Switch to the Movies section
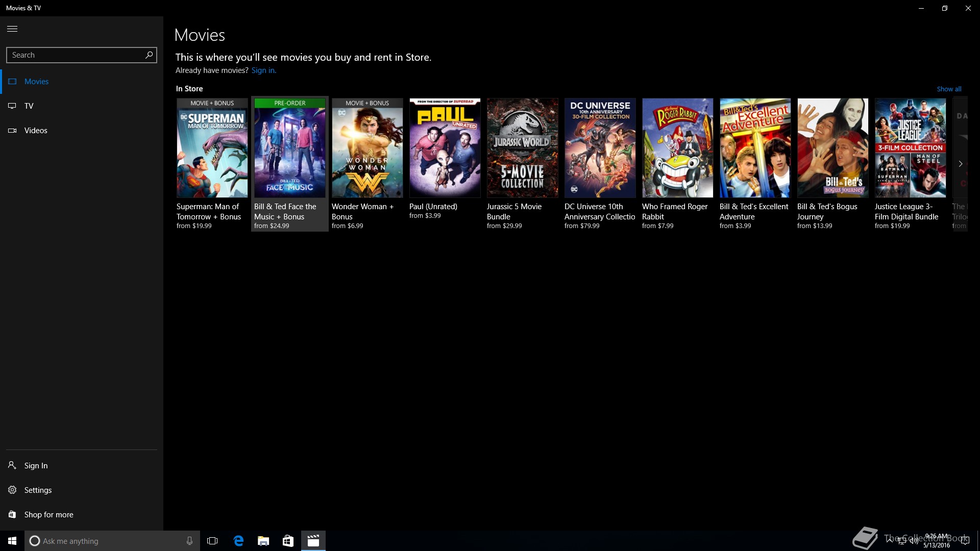 (82, 81)
